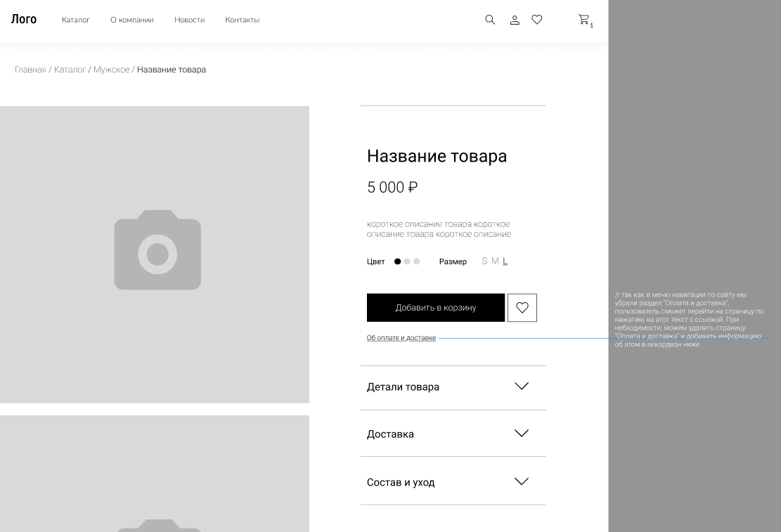Screen dimensions: 781x532
Task: Select size L option
Action: 505,261
